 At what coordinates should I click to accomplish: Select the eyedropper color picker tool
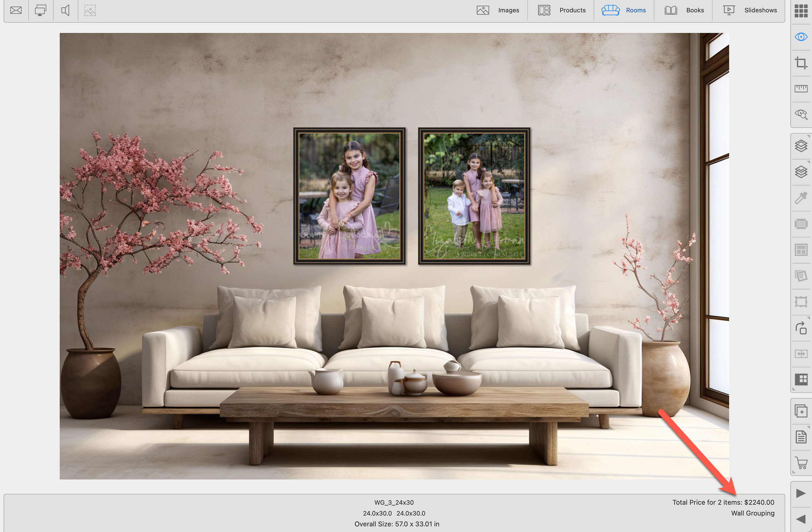(801, 198)
